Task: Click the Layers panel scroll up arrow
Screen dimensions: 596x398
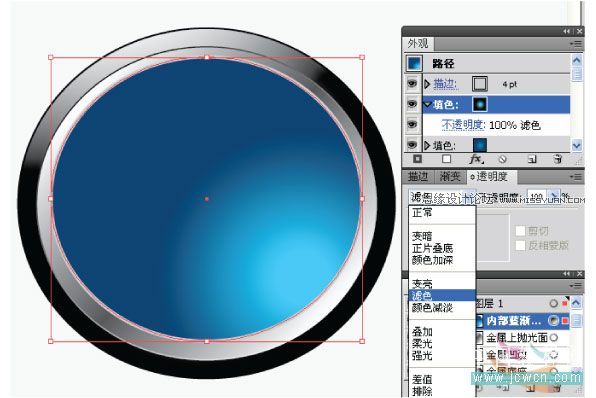Action: pos(577,303)
